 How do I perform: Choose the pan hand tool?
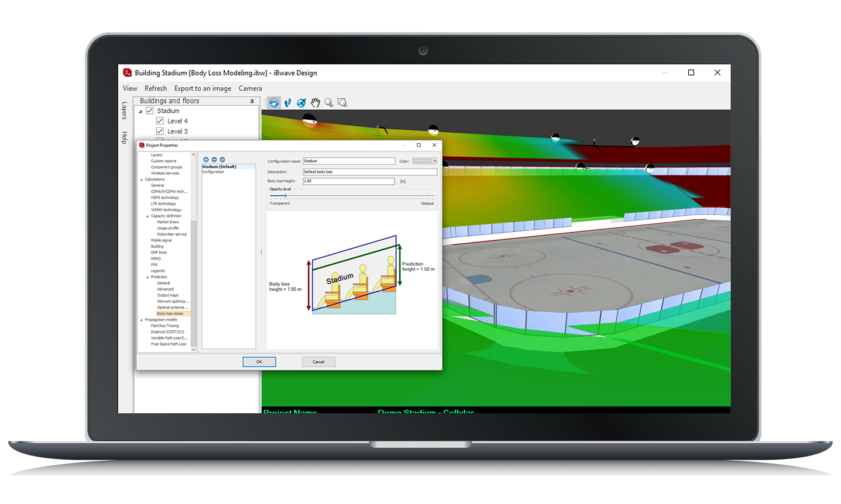coord(315,103)
